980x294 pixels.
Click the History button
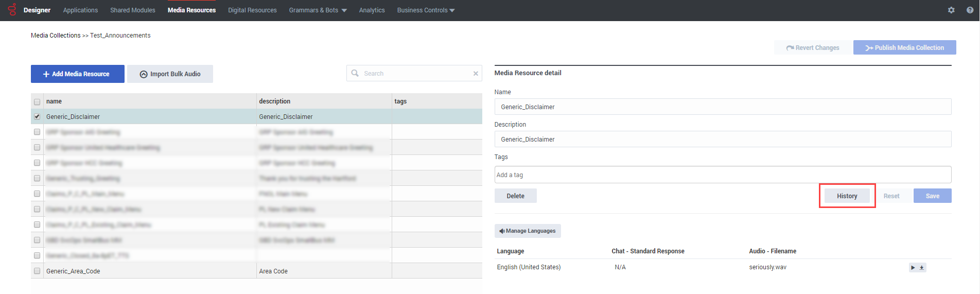pos(847,196)
